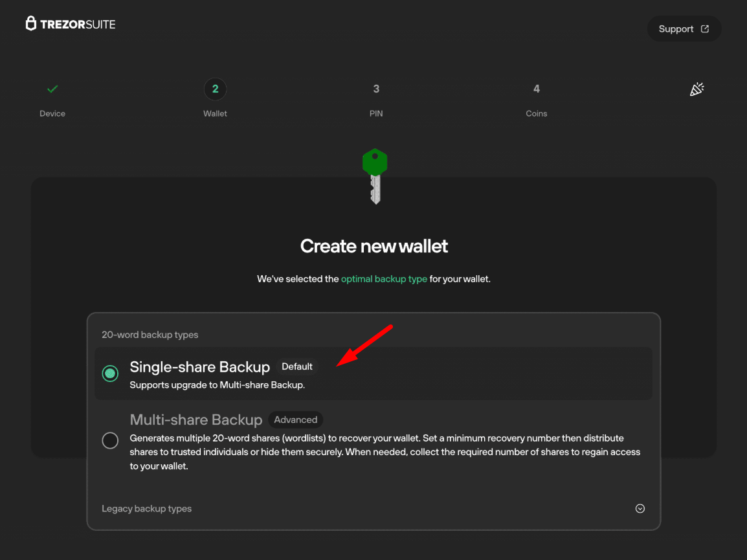Click the party popper finish icon
The height and width of the screenshot is (560, 747).
[697, 89]
